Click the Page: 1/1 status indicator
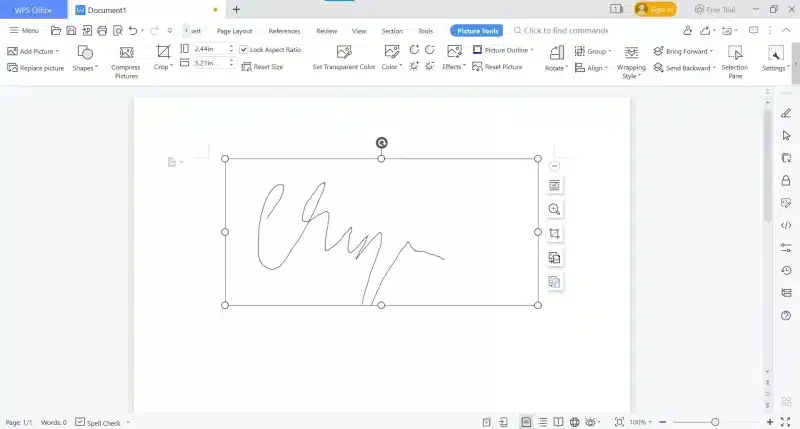This screenshot has height=429, width=800. 19,422
